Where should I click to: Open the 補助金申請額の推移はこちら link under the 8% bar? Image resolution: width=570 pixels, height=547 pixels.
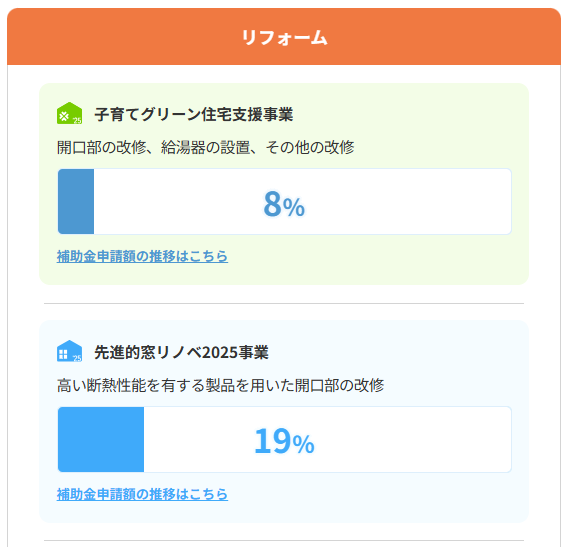(142, 256)
